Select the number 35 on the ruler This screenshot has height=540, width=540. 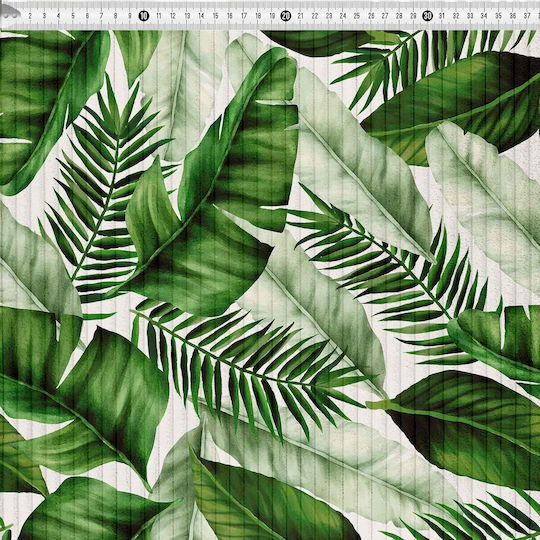498,16
